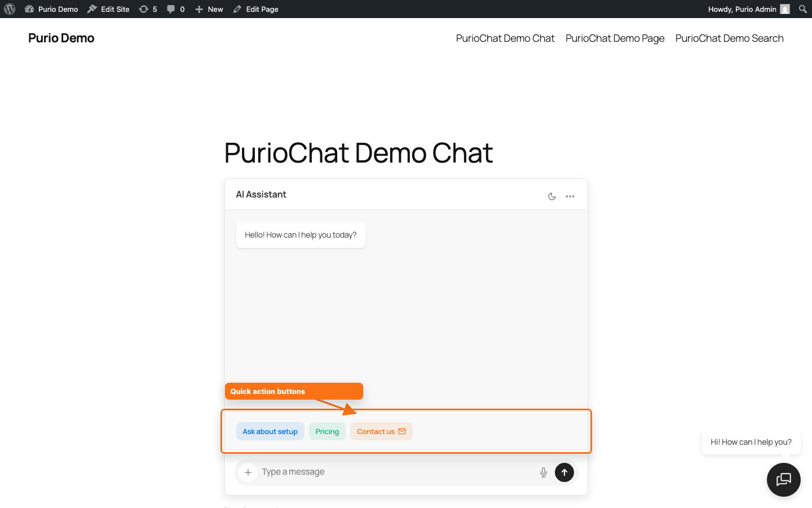Open PurioChat Demo Chat nav link
The width and height of the screenshot is (812, 508).
tap(505, 38)
